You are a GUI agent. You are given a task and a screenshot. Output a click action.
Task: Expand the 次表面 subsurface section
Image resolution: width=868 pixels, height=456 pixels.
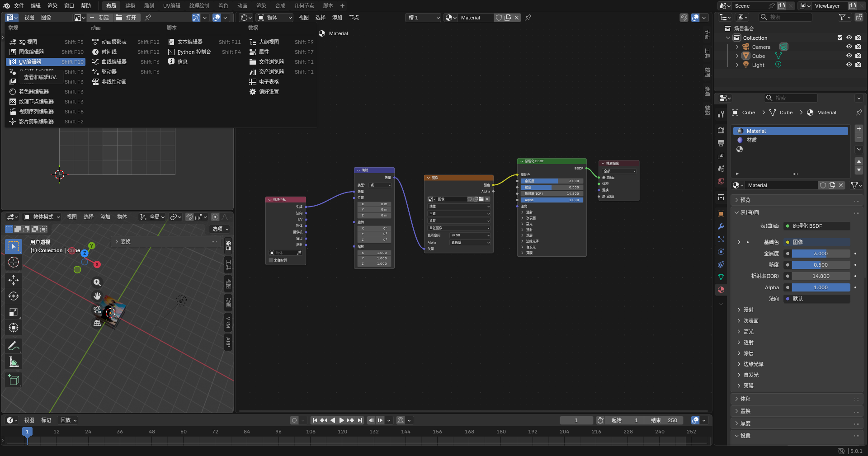click(x=751, y=321)
